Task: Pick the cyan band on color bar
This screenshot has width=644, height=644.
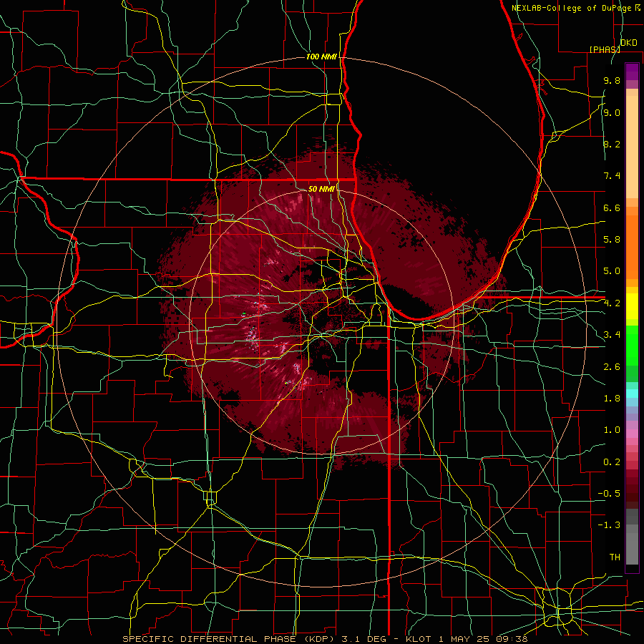Action: 632,394
